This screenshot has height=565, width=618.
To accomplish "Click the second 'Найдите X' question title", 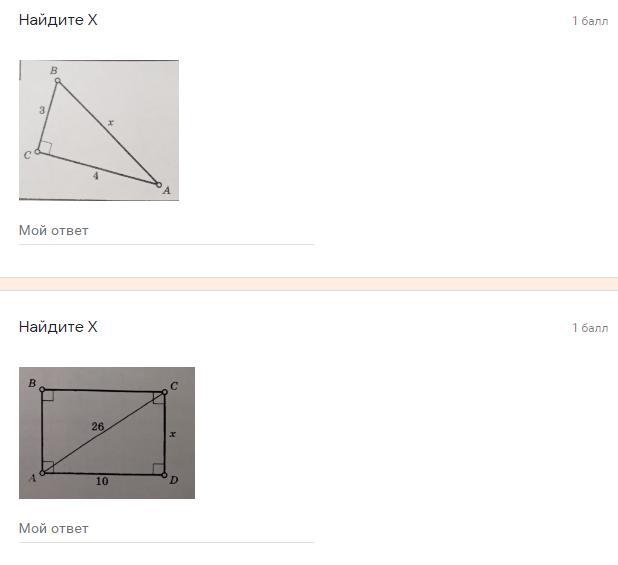I will click(58, 327).
